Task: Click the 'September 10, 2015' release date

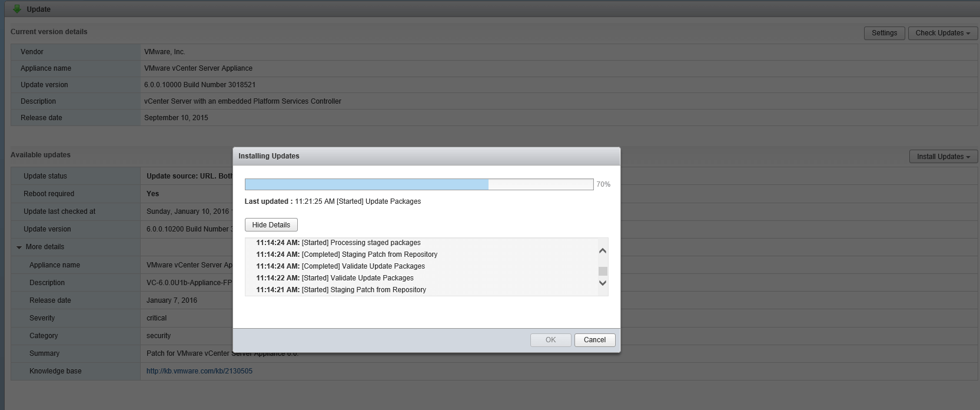Action: [176, 118]
